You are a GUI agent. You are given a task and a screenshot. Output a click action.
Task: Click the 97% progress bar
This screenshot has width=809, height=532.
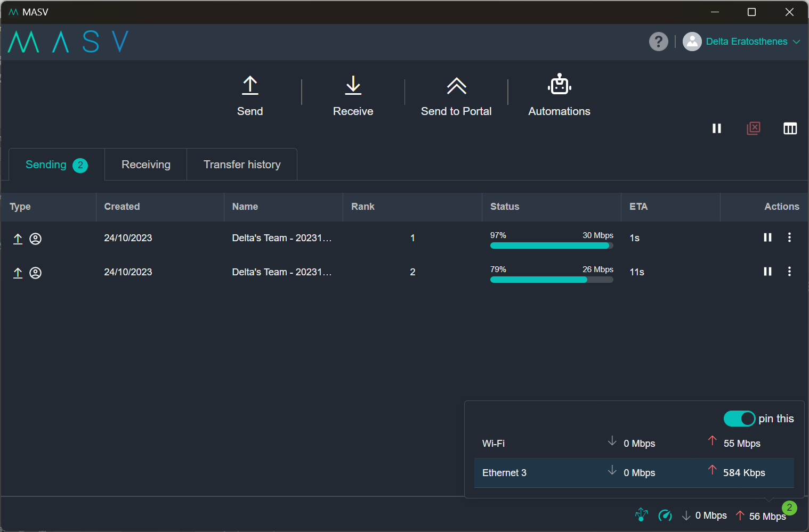551,245
